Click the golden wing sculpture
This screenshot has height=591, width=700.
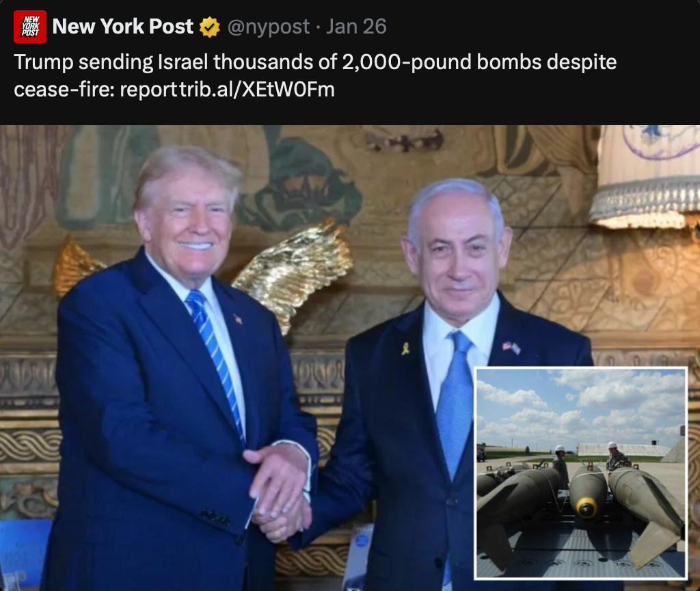(x=295, y=272)
